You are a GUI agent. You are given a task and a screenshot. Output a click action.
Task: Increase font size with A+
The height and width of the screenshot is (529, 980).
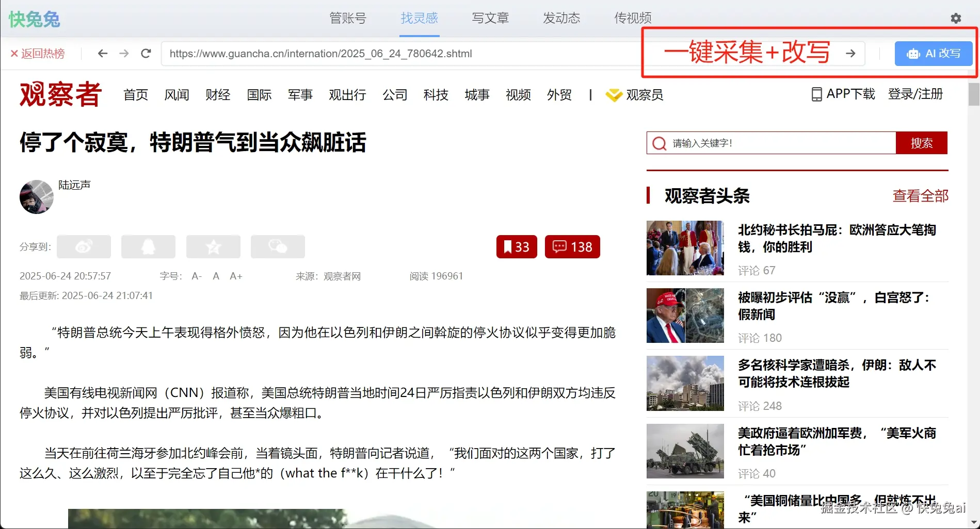(x=236, y=276)
